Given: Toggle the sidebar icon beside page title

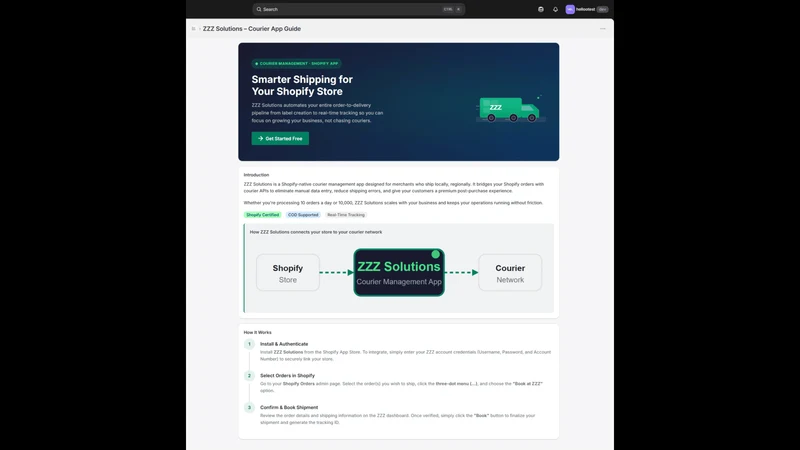Looking at the screenshot, I should click(x=193, y=29).
